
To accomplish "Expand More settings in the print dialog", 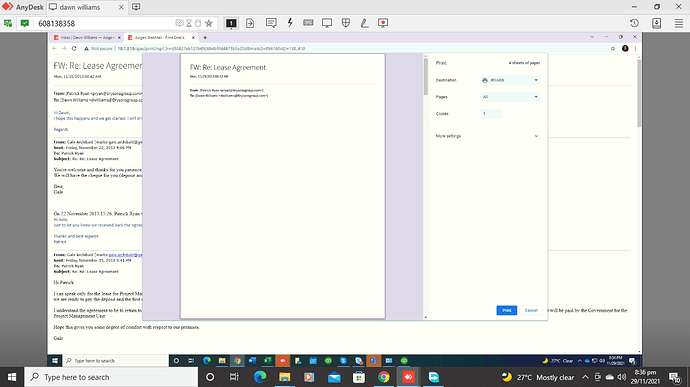I will [487, 136].
